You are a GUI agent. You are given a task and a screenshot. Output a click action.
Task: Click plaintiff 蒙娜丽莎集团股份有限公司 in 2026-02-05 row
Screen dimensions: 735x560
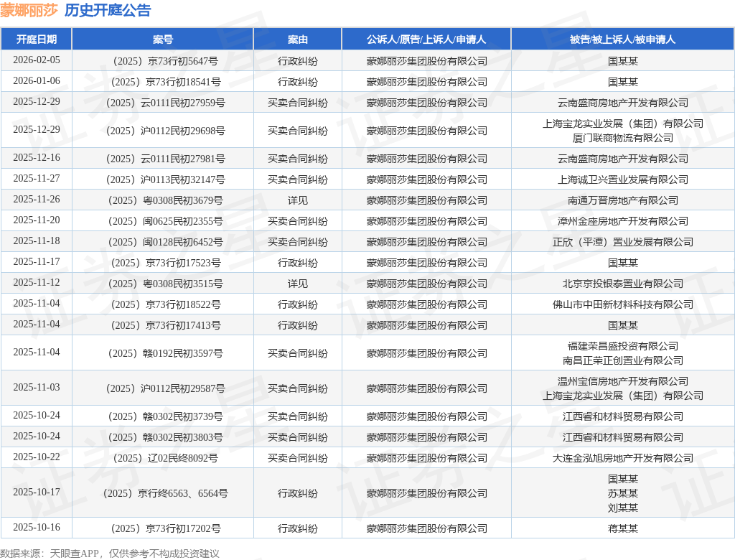coord(426,61)
